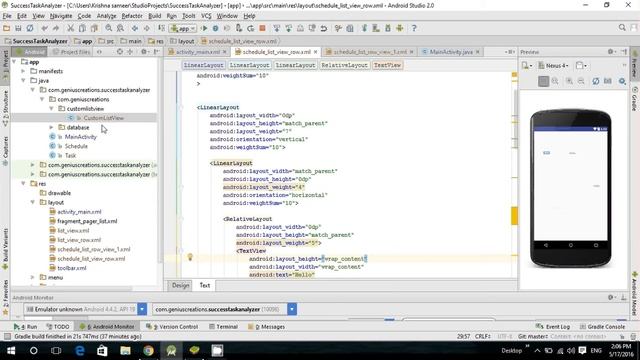Switch to the Project Files view tab
This screenshot has height=360, width=640.
click(71, 52)
